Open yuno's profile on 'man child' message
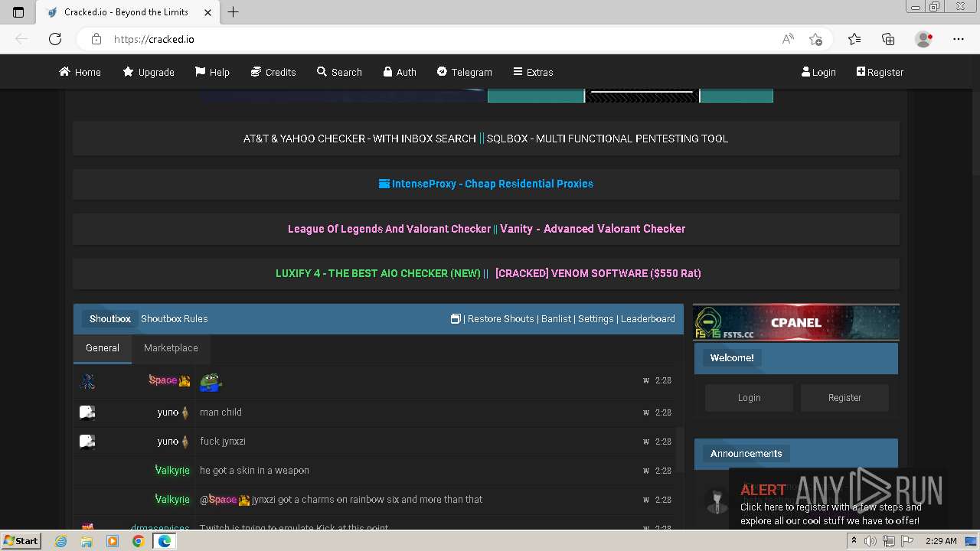The height and width of the screenshot is (551, 980). coord(168,412)
